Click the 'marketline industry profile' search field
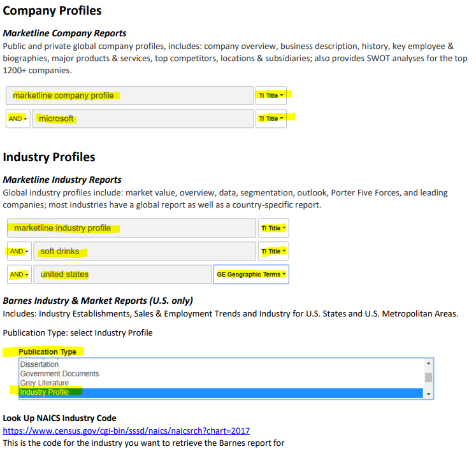Image resolution: width=476 pixels, height=463 pixels. (131, 228)
